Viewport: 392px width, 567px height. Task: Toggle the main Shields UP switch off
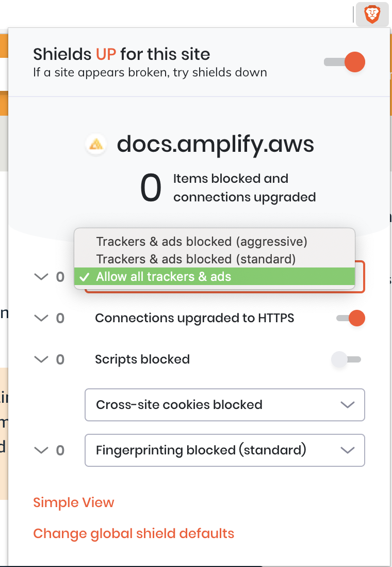tap(345, 62)
